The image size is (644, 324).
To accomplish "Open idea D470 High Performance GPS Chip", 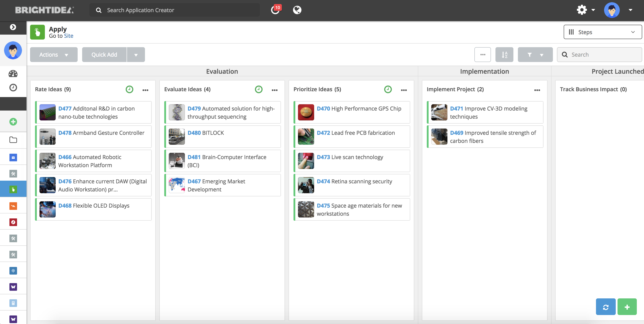I will [x=352, y=112].
